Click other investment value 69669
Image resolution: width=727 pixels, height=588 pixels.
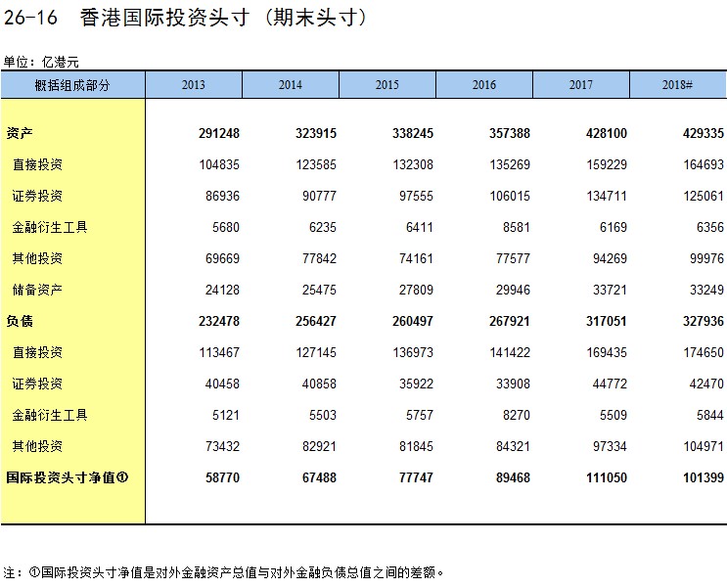(222, 258)
